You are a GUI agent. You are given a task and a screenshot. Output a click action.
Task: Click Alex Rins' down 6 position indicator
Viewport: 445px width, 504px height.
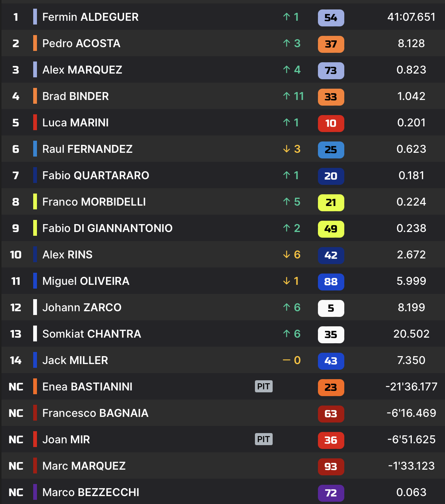tap(292, 255)
